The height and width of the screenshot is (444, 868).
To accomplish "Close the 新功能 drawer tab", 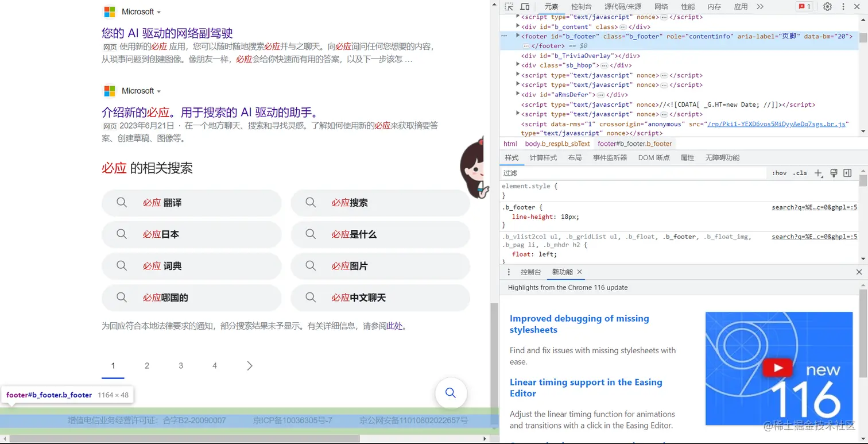I will click(x=579, y=272).
